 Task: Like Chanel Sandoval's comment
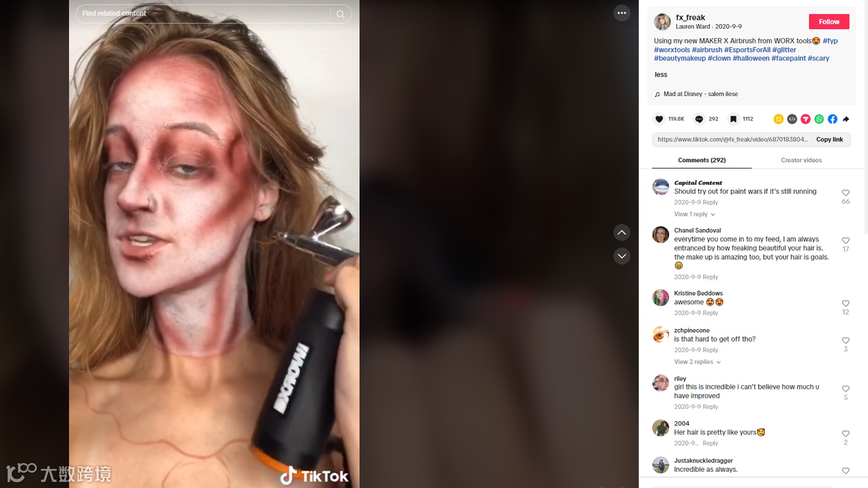845,240
